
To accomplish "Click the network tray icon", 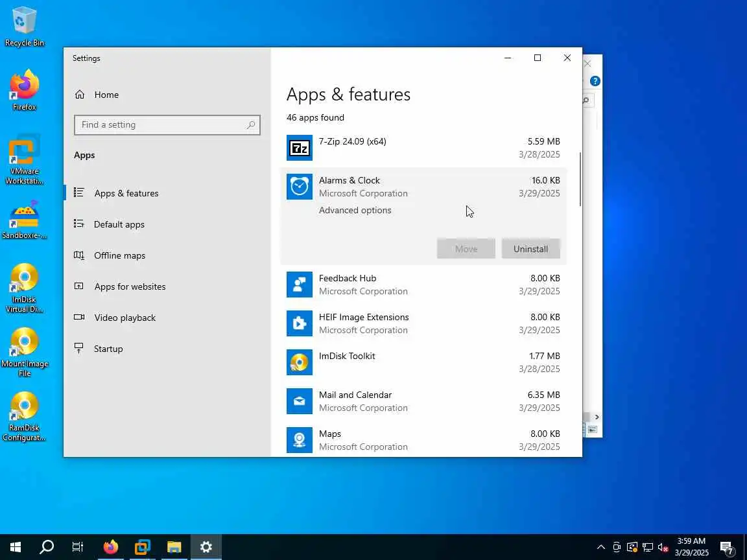I will tap(647, 547).
